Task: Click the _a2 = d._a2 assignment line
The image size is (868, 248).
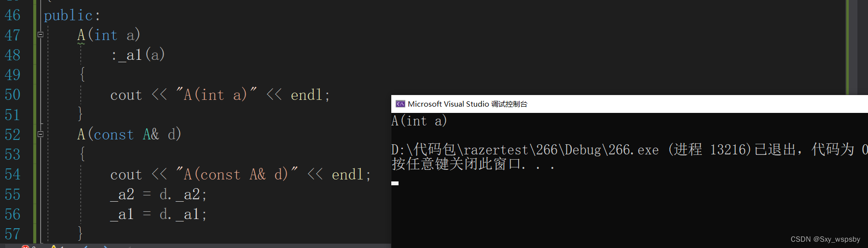Action: 159,194
